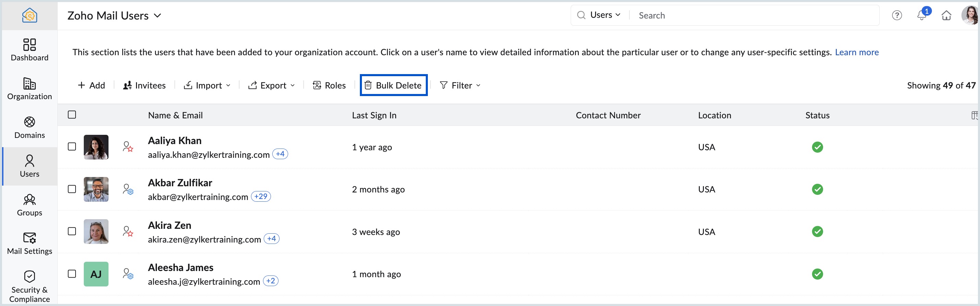Select the Users sidebar item

point(29,166)
